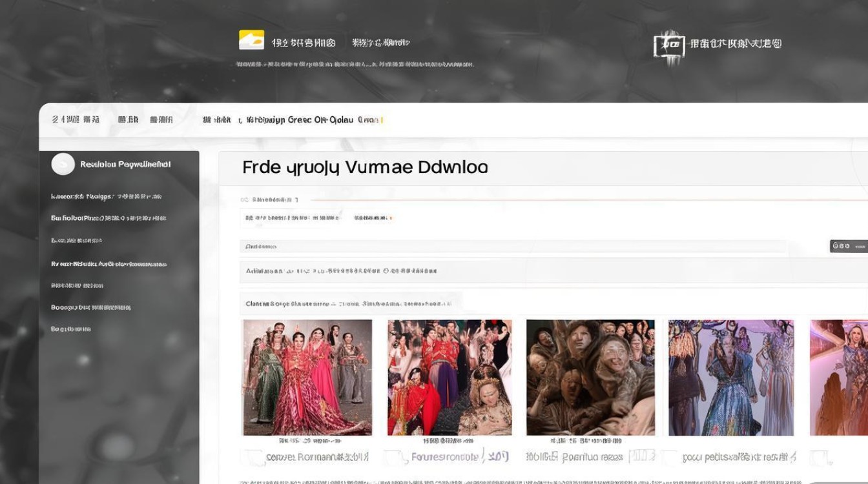Click the 'Frde yruoly Vumae Ddwnloo' heading

[365, 168]
